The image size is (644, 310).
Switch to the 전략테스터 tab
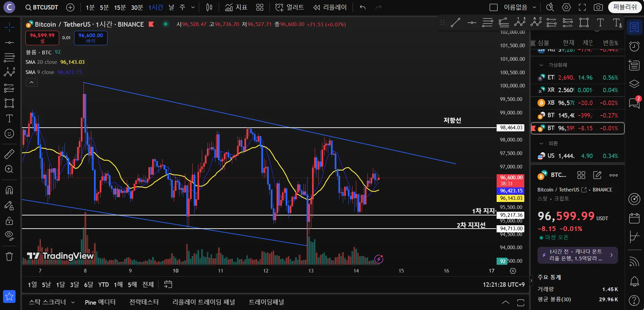click(x=144, y=302)
